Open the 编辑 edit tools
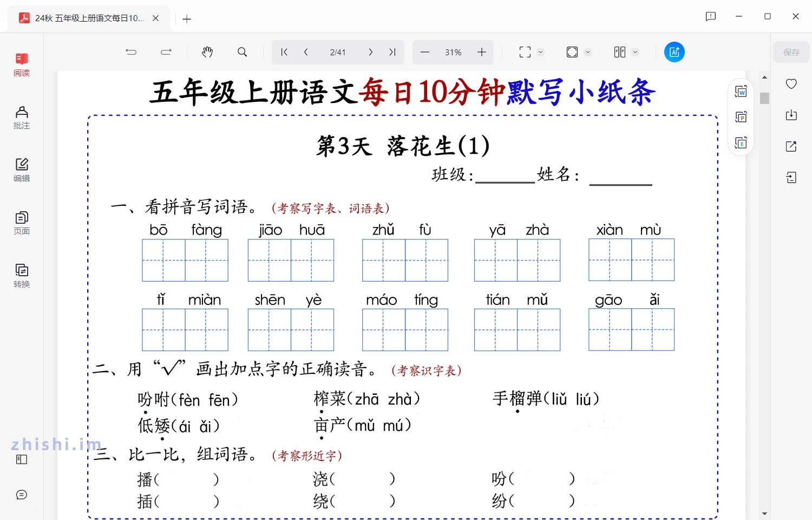The width and height of the screenshot is (812, 520). point(22,170)
